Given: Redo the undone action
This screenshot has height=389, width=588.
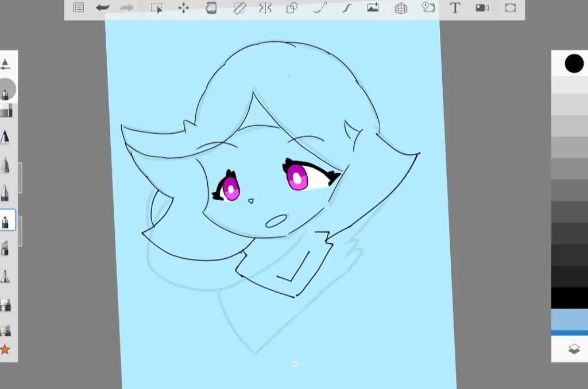Looking at the screenshot, I should [x=127, y=7].
